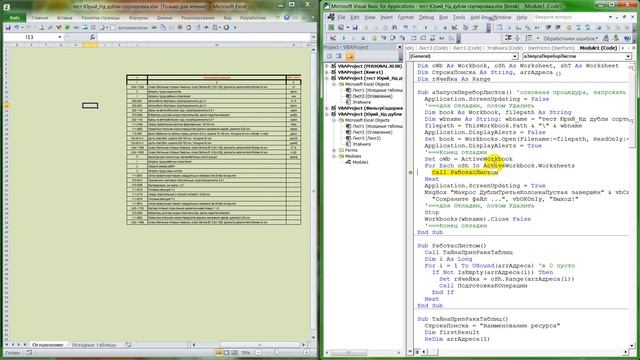Click Insert UserForm icon in VBA toolbar

(x=341, y=27)
